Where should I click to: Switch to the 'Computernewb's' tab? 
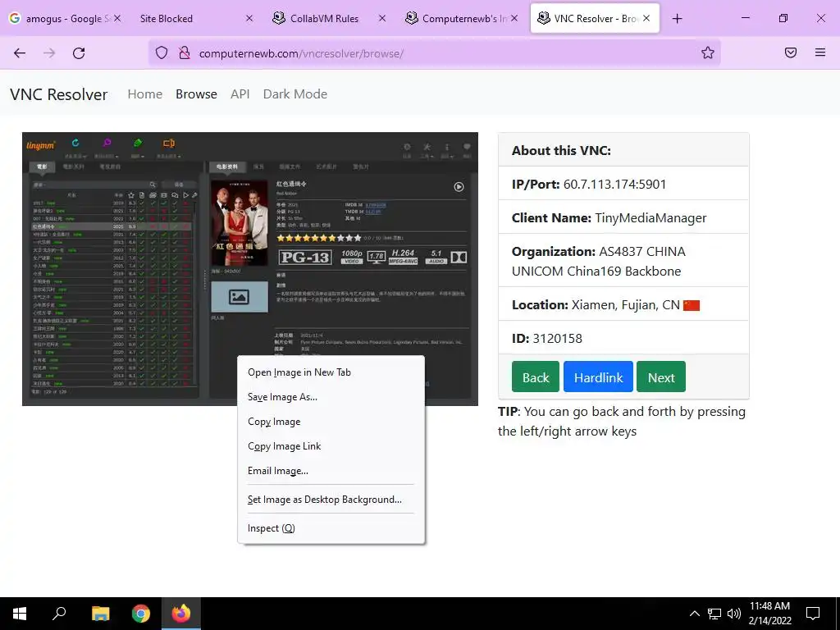461,18
